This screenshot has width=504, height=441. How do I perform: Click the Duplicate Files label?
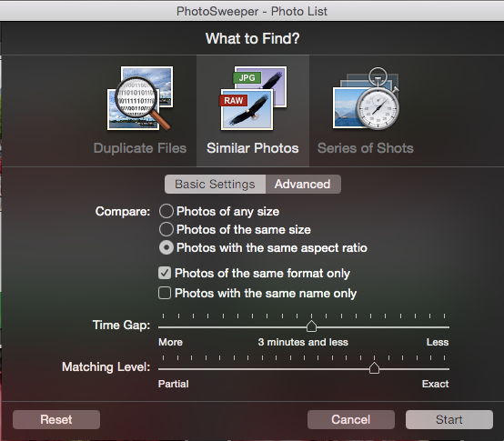pos(140,148)
